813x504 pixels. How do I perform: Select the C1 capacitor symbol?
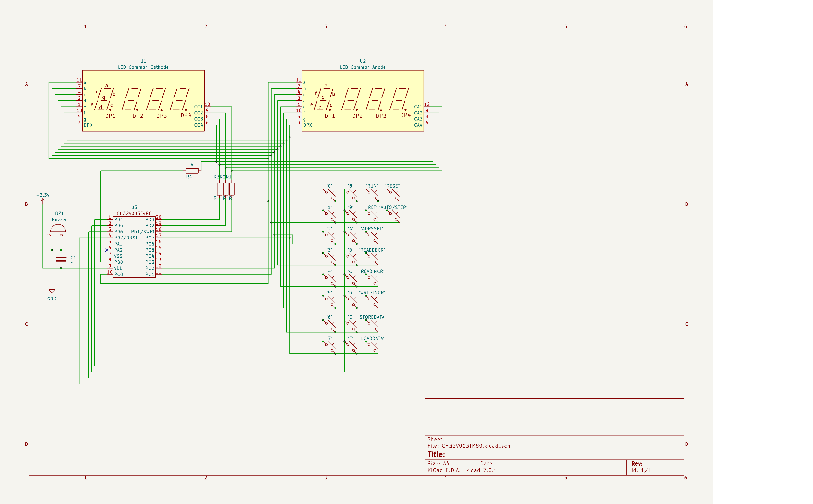point(61,259)
